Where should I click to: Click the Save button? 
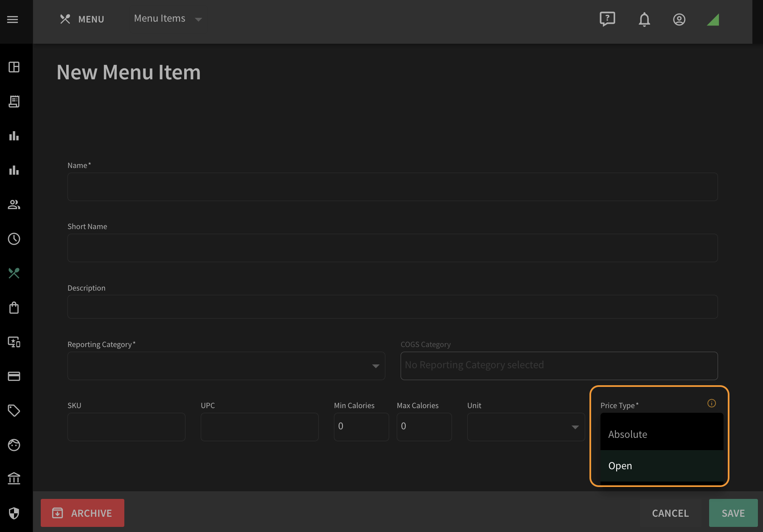733,513
